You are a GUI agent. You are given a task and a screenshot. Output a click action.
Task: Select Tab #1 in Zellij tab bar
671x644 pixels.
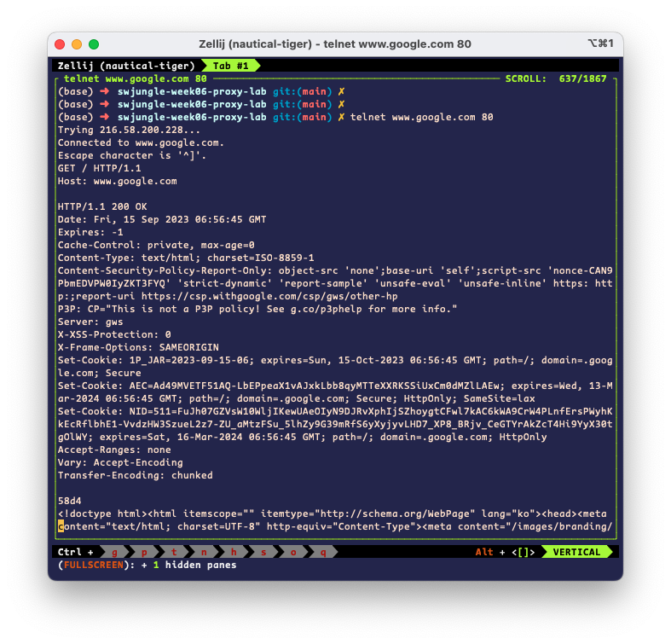click(231, 66)
